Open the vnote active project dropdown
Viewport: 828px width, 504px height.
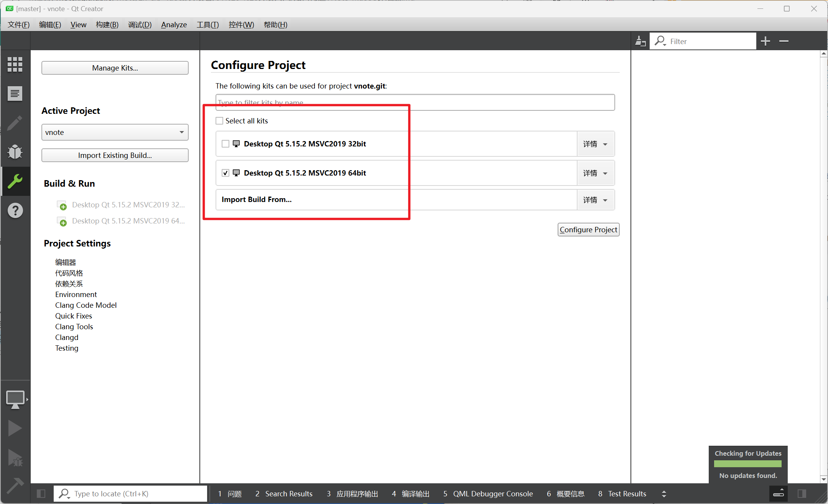point(115,132)
